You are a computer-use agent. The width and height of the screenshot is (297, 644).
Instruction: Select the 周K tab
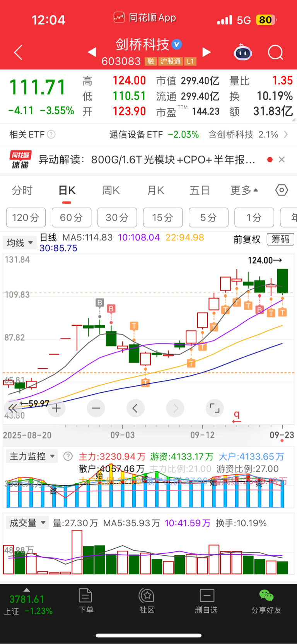point(111,190)
